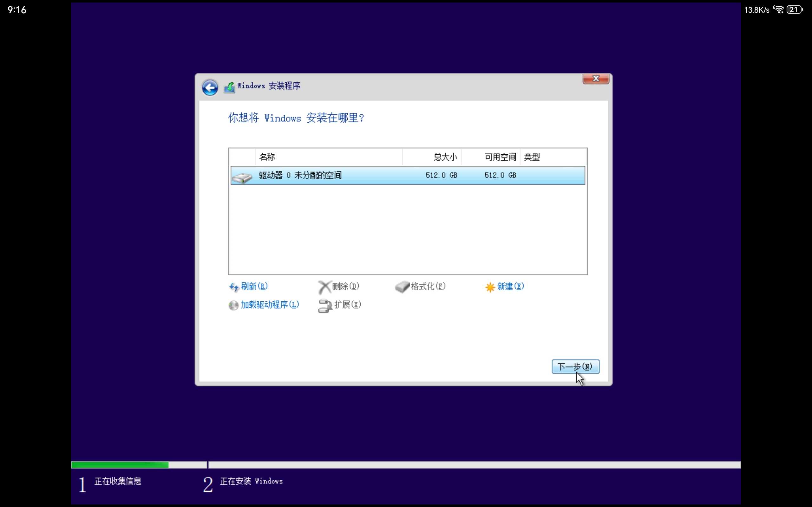Viewport: 812px width, 507px height.
Task: Click the 可用空间 column header
Action: (500, 157)
